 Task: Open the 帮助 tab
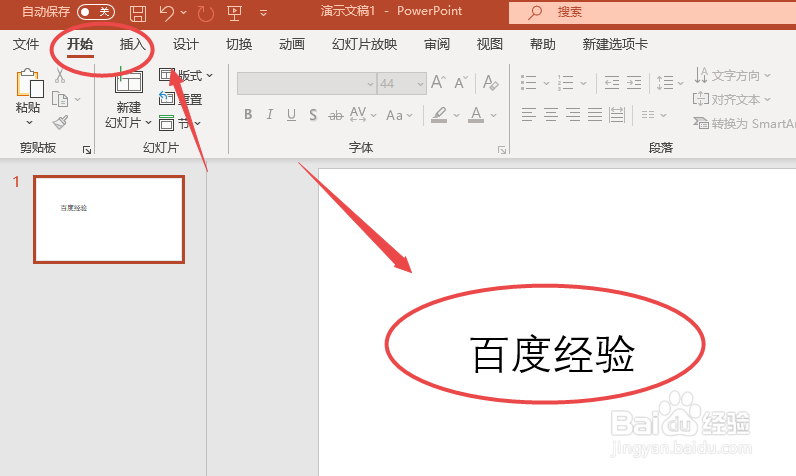(543, 45)
